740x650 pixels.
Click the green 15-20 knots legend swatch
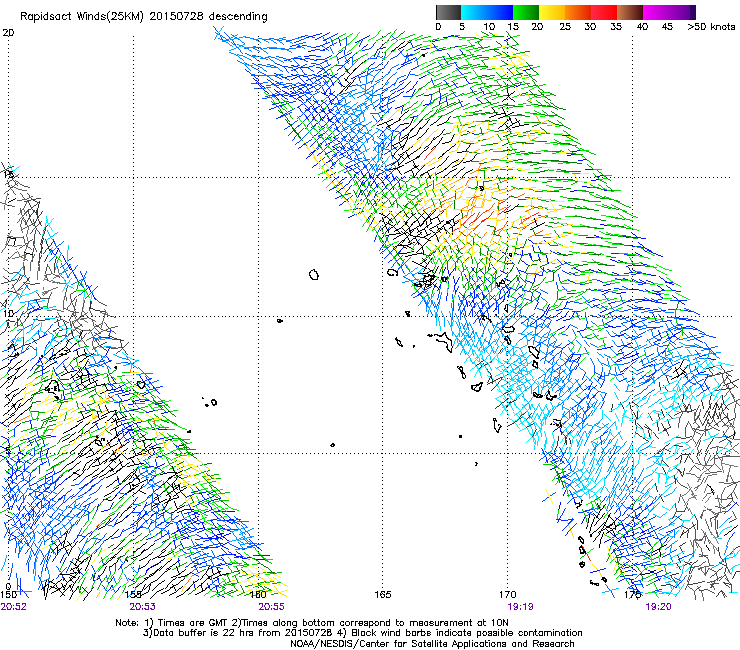[x=526, y=12]
